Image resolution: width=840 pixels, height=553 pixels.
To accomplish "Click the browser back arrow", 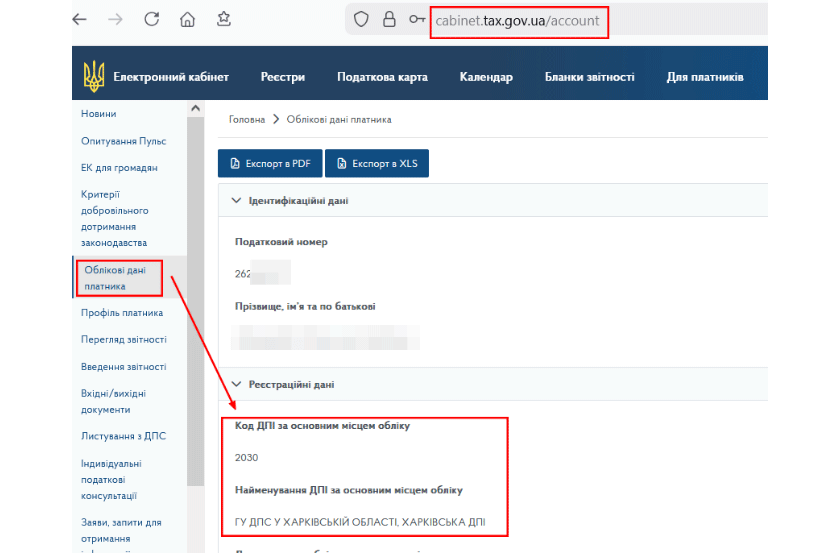I will click(x=80, y=20).
